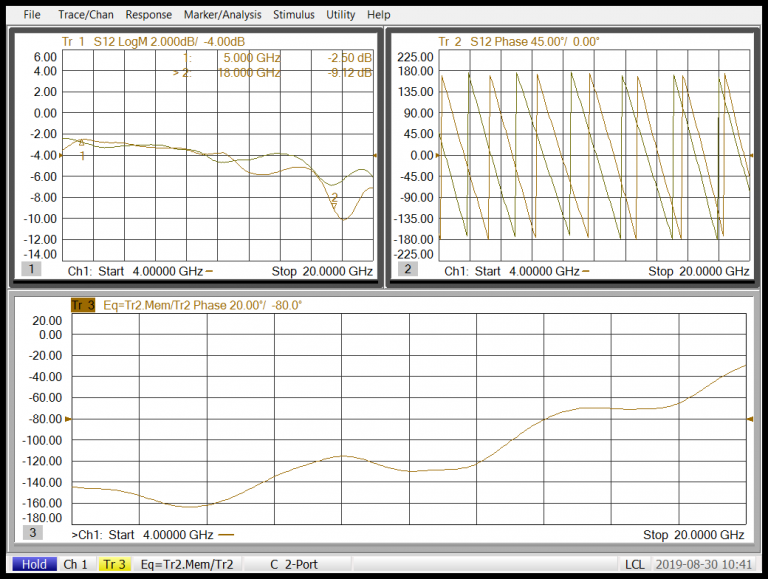Click window 3 left reference level marker at -80.00
The height and width of the screenshot is (579, 768).
point(68,419)
